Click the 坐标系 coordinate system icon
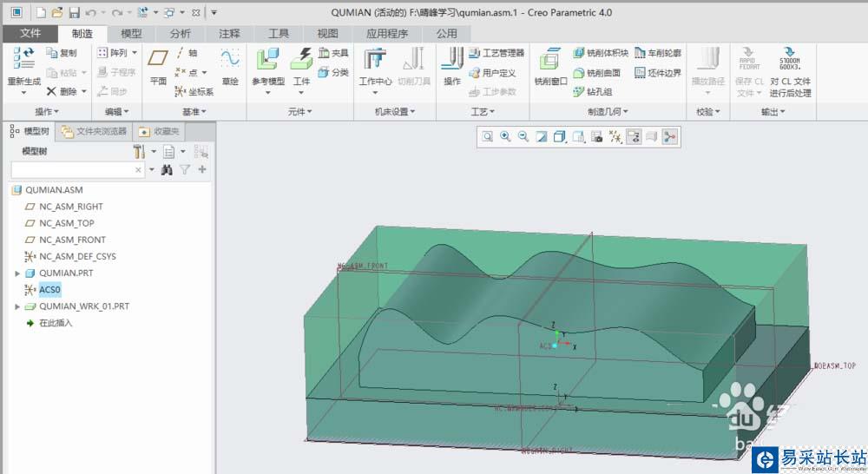868x474 pixels. pos(180,91)
